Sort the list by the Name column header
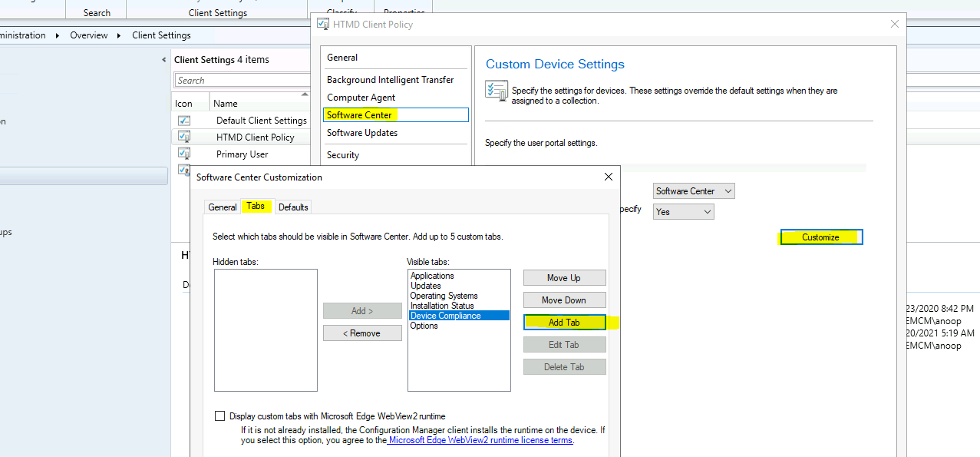The image size is (980, 457). click(x=259, y=103)
